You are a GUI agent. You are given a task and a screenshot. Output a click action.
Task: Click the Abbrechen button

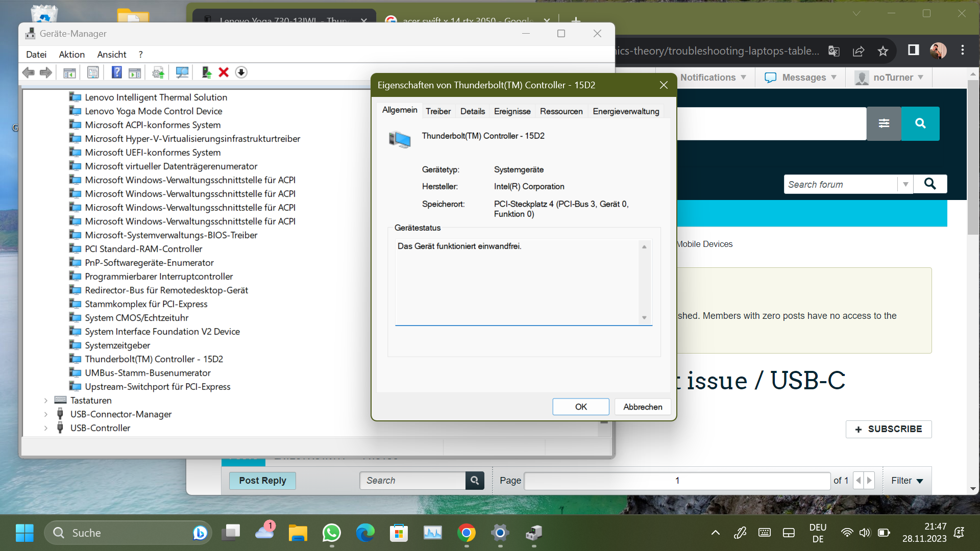click(x=643, y=407)
